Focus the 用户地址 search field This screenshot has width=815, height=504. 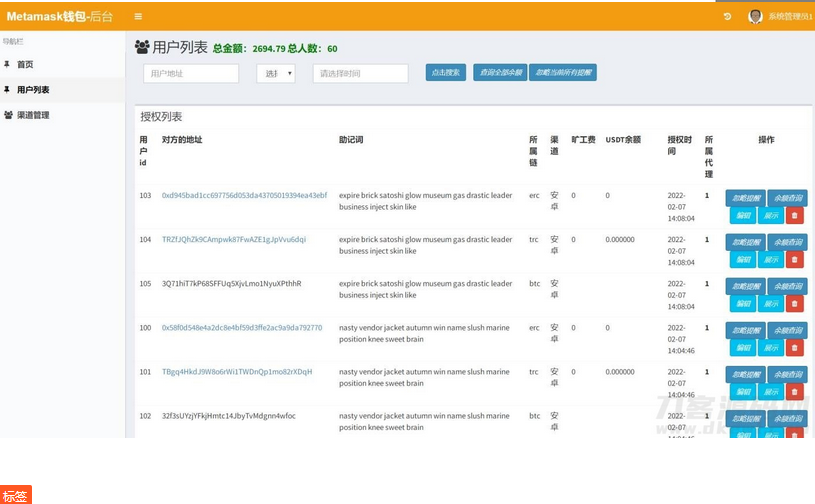[x=191, y=73]
